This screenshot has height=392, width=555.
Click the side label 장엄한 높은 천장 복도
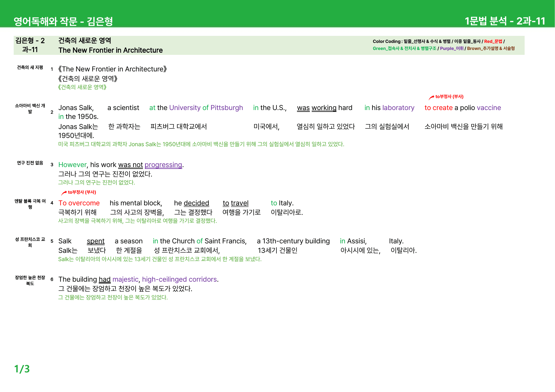(x=30, y=280)
